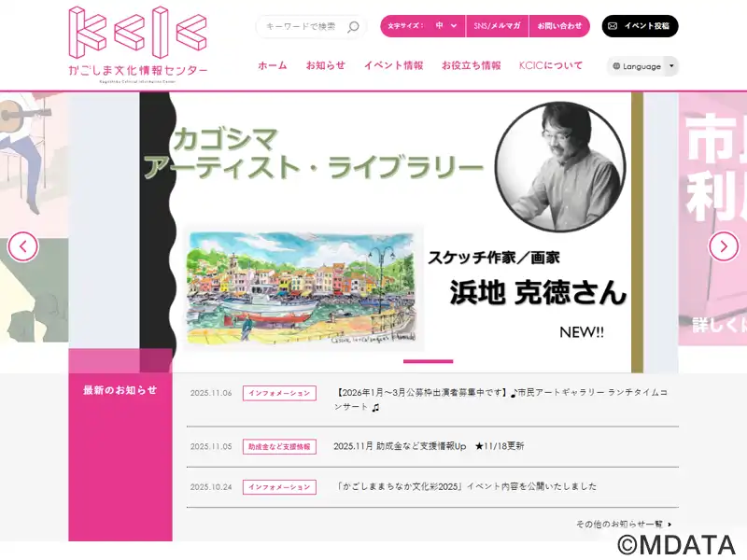Click the globe icon beside Language
The height and width of the screenshot is (560, 747).
(x=616, y=66)
